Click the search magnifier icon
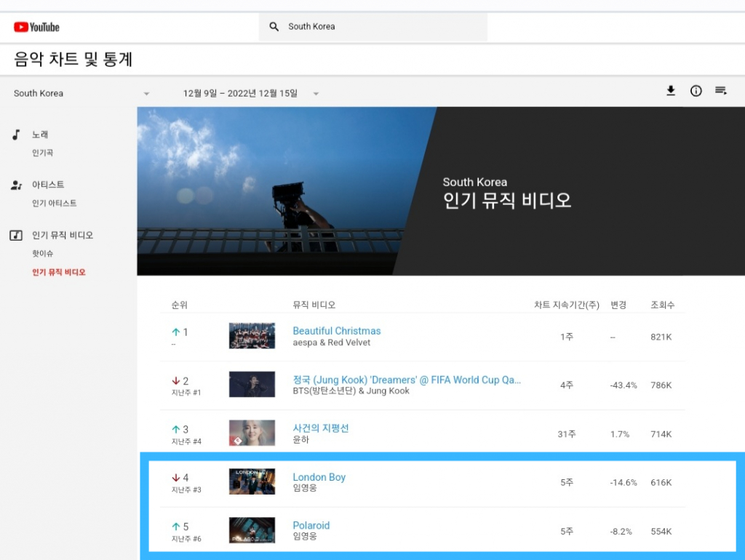This screenshot has width=745, height=560. point(274,27)
